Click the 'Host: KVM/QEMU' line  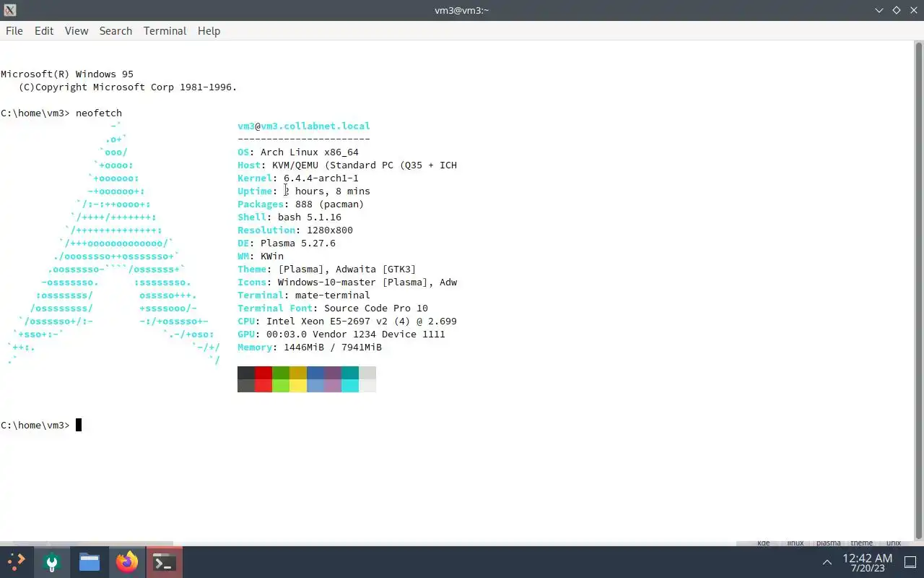coord(347,165)
